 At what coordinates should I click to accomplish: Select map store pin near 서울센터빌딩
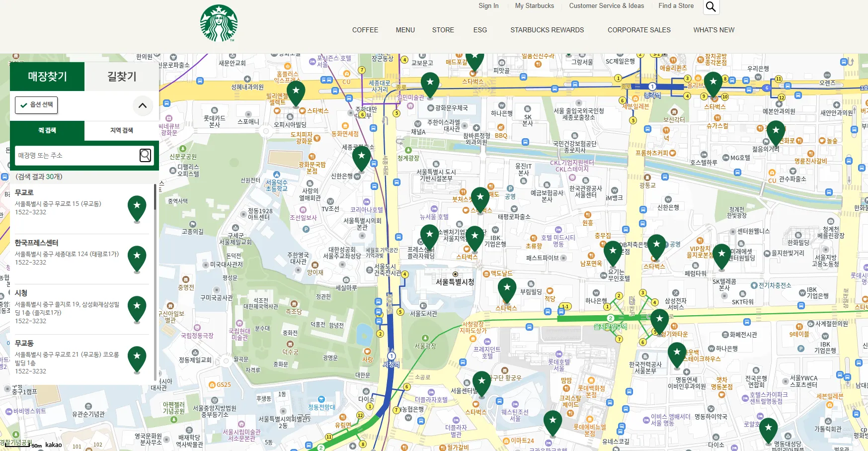coord(482,384)
